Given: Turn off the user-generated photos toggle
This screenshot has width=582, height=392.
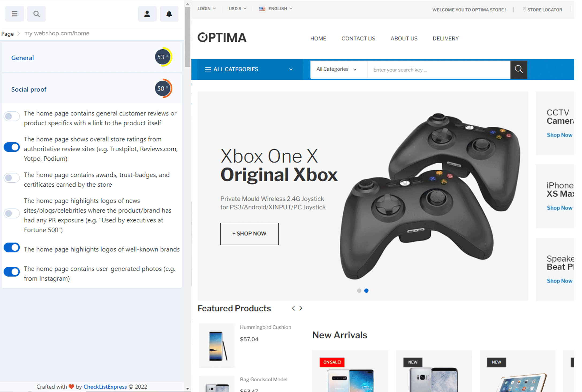Looking at the screenshot, I should [x=12, y=272].
